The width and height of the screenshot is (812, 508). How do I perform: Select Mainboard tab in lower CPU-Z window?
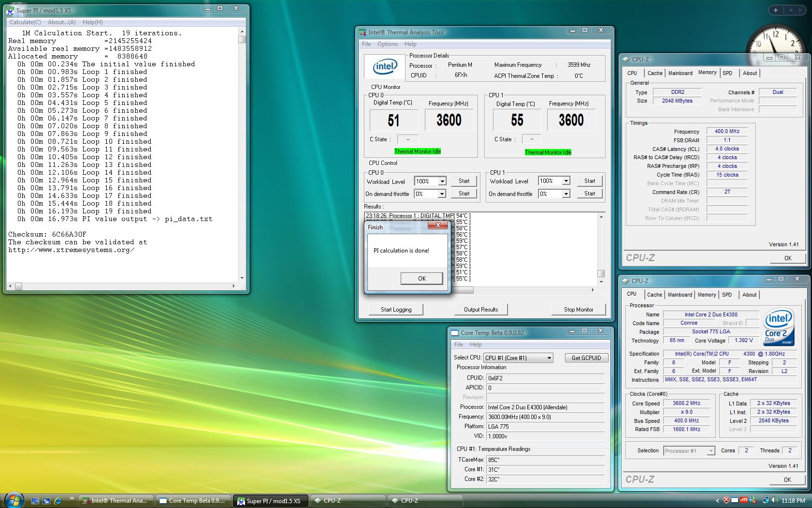[680, 295]
